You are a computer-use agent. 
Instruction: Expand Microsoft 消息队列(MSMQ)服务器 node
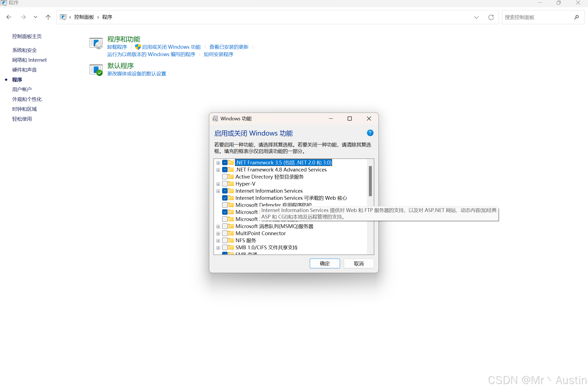218,226
